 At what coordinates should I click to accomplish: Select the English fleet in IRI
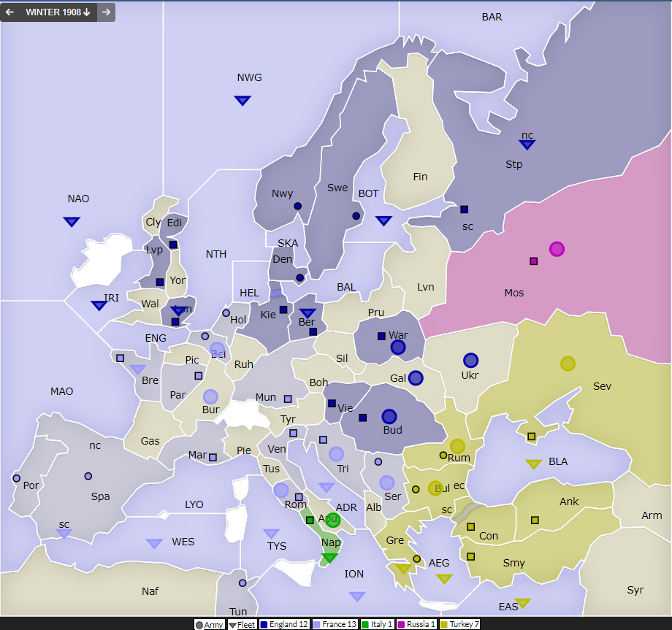(x=99, y=305)
